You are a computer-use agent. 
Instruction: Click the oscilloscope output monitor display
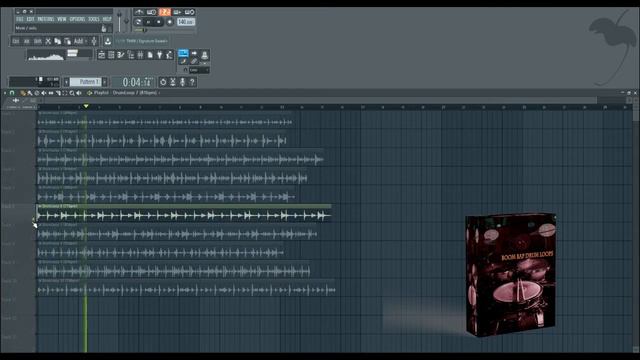click(46, 55)
